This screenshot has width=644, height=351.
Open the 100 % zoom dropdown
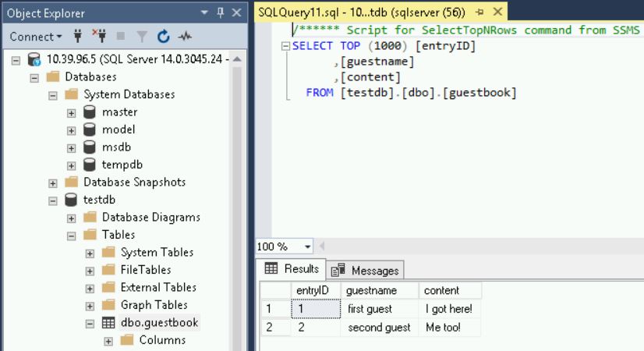(309, 246)
